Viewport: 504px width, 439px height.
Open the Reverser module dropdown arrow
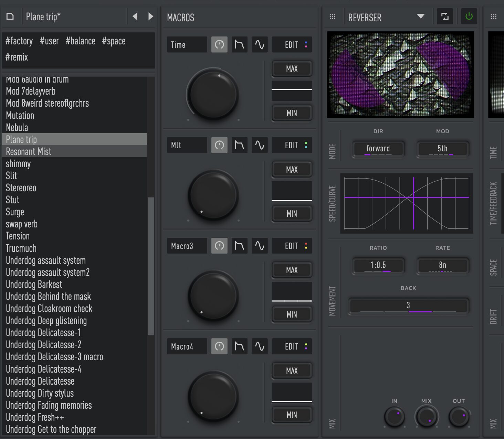pos(421,17)
